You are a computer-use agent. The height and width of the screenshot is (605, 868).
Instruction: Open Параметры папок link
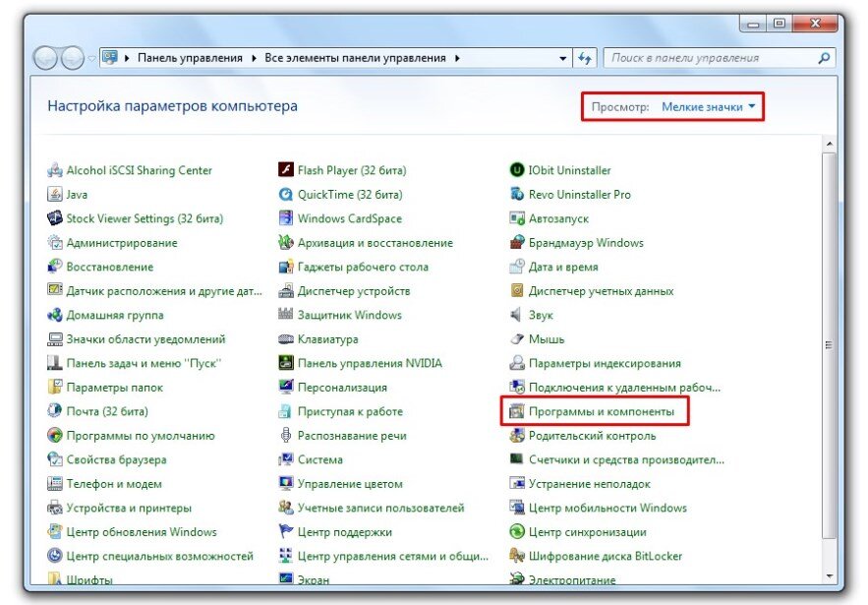(115, 388)
